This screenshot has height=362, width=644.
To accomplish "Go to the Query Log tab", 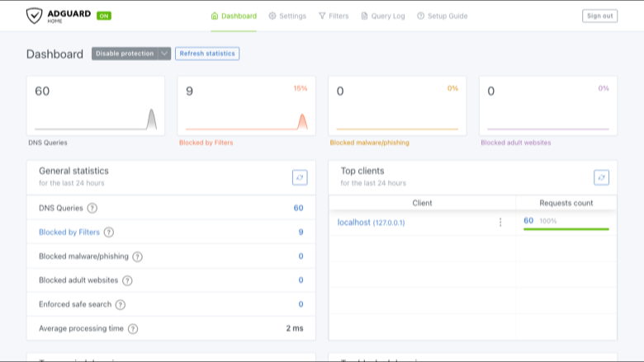I will [x=383, y=16].
